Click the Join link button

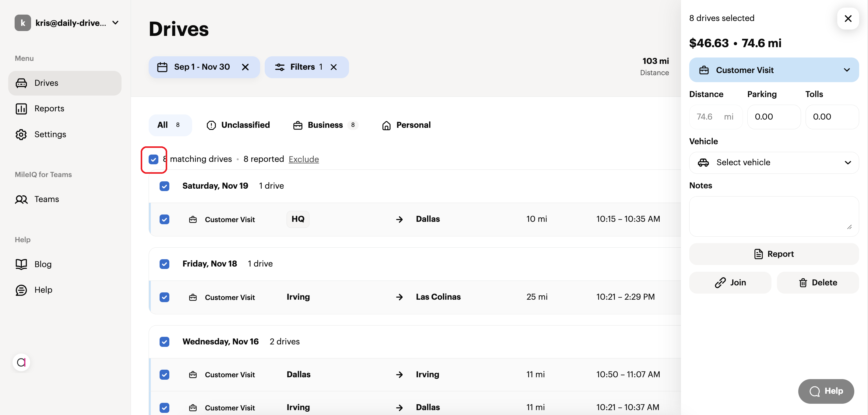pos(730,282)
